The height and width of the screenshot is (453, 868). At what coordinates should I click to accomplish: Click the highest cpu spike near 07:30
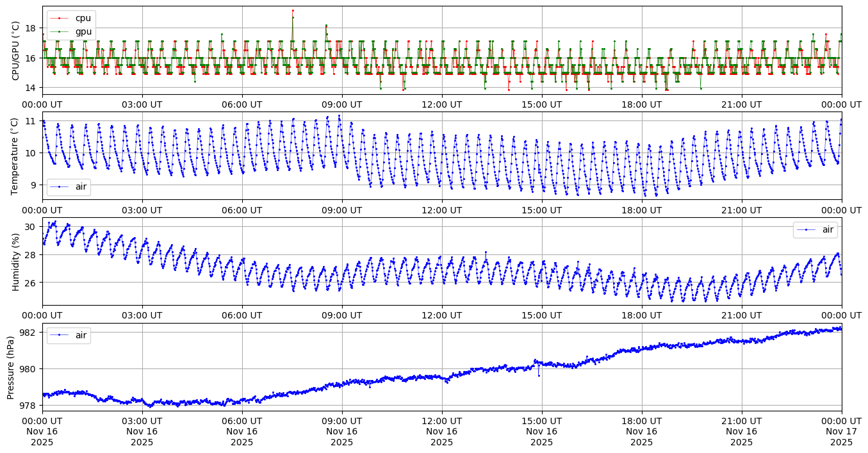tap(293, 10)
